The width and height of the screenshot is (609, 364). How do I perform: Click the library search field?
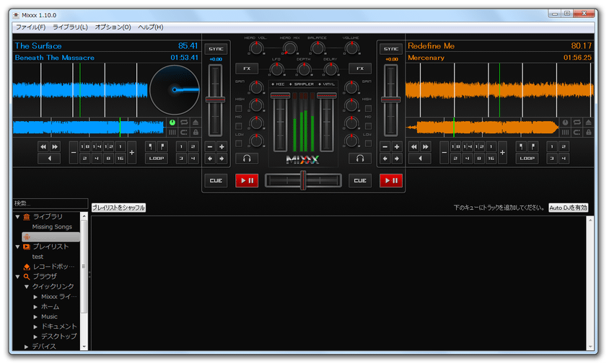tap(51, 203)
